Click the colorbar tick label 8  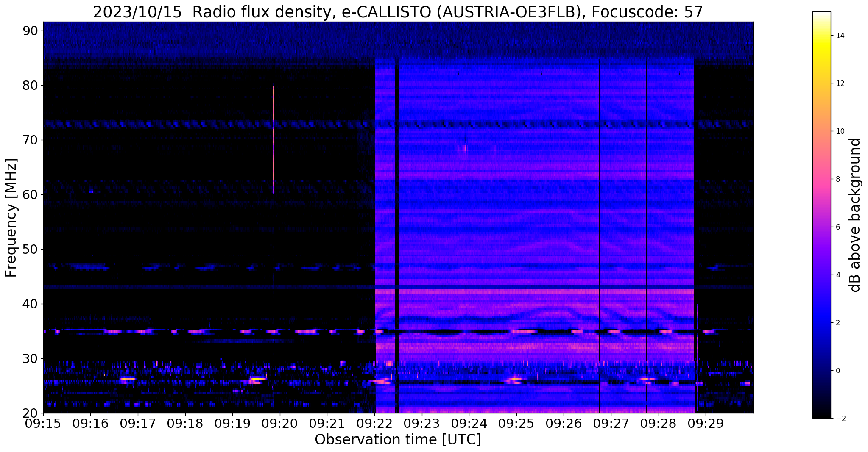837,179
